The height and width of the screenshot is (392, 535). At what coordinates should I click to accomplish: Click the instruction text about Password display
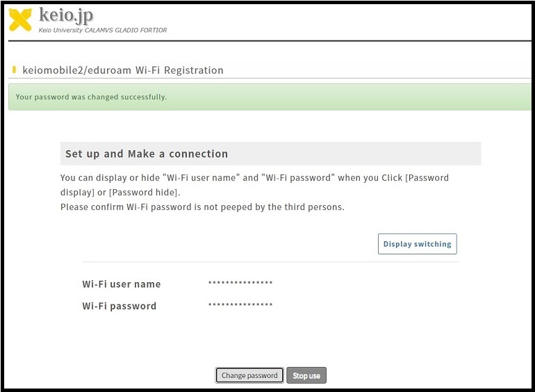[254, 184]
